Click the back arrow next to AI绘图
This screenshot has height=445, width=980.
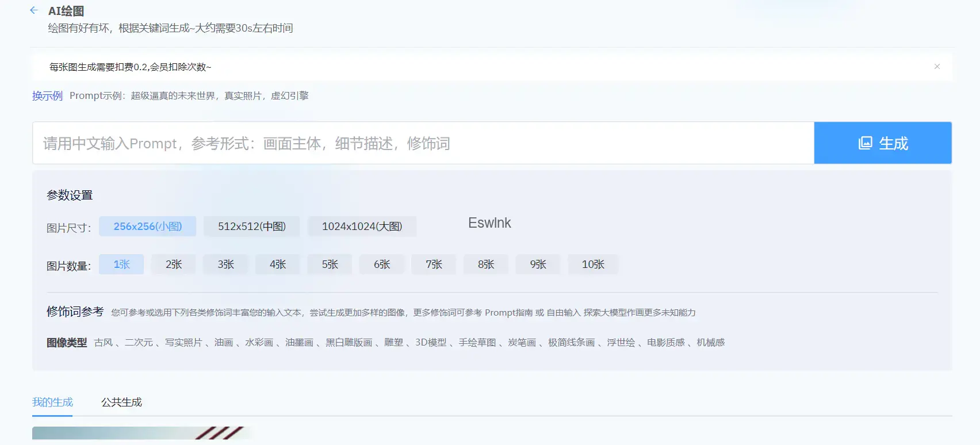(34, 10)
